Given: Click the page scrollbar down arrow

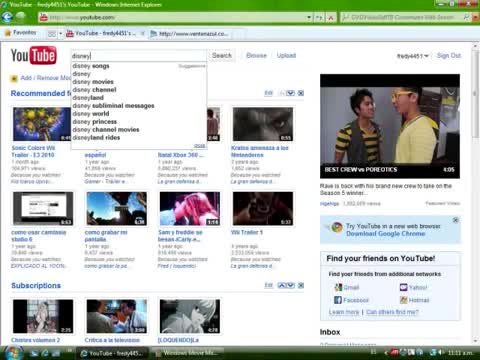Looking at the screenshot, I should point(476,341).
